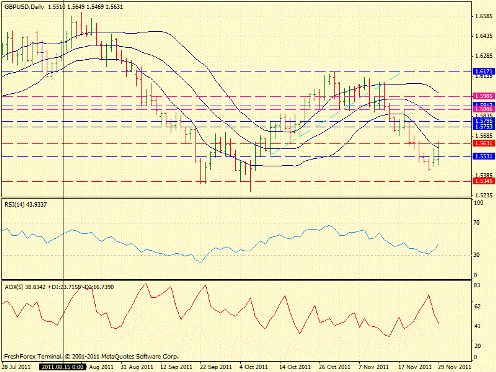496x372 pixels.
Task: Click the 1.5685 price scale value
Action: coord(484,136)
